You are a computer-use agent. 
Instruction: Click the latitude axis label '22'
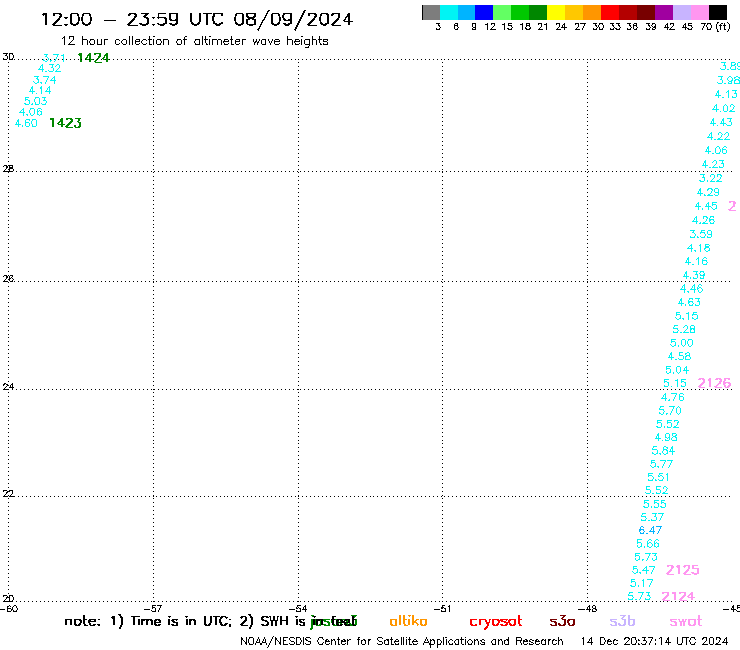pyautogui.click(x=8, y=494)
